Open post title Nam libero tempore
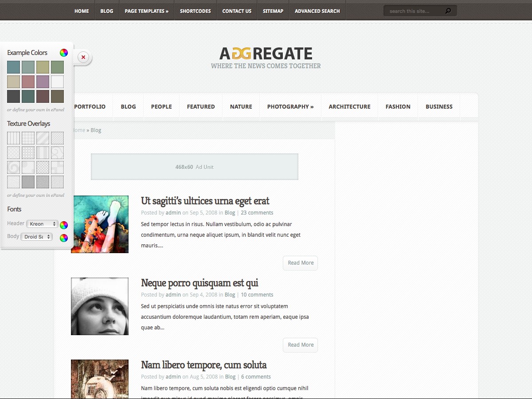This screenshot has width=532, height=399. [204, 365]
